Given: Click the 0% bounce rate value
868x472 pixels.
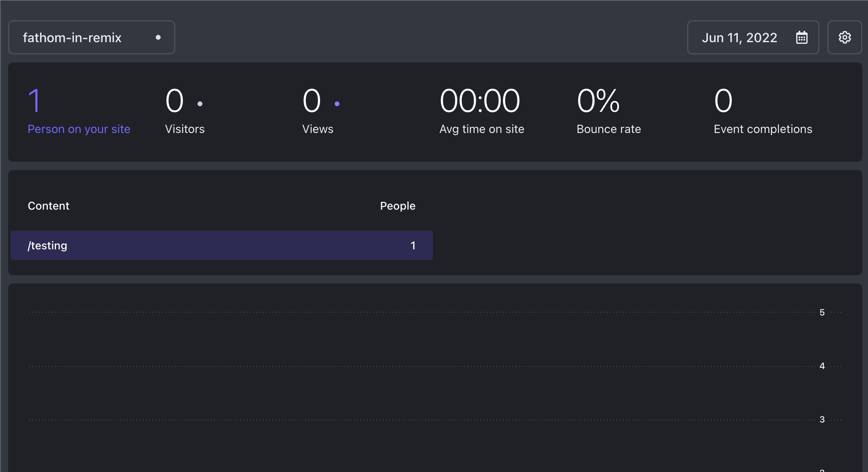Looking at the screenshot, I should [598, 101].
